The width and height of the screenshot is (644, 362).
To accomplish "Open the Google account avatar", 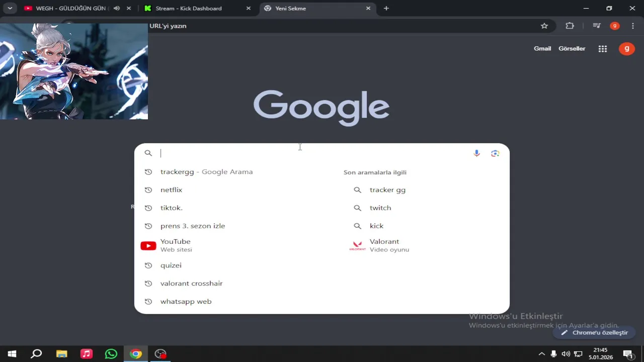I will coord(627,49).
